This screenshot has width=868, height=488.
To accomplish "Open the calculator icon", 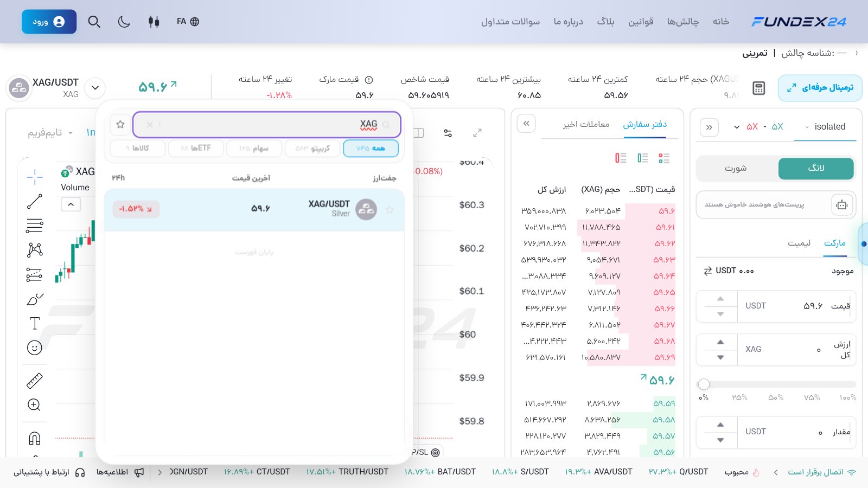I will (759, 88).
